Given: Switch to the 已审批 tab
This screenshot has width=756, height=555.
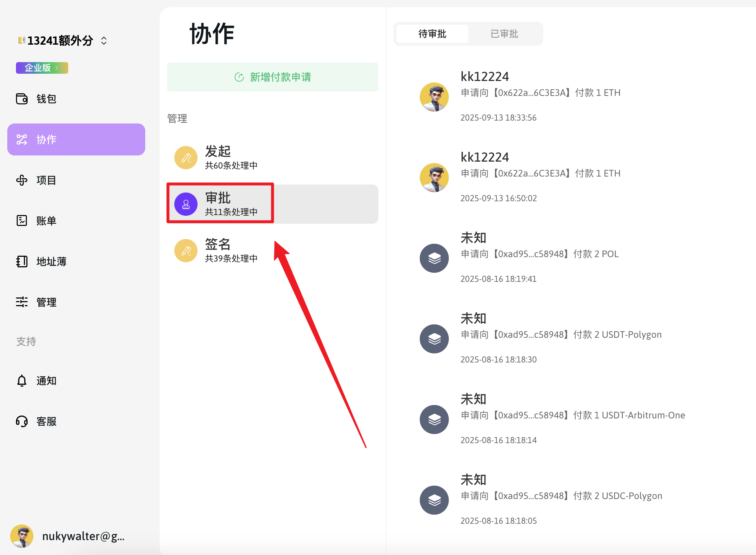Looking at the screenshot, I should 504,34.
